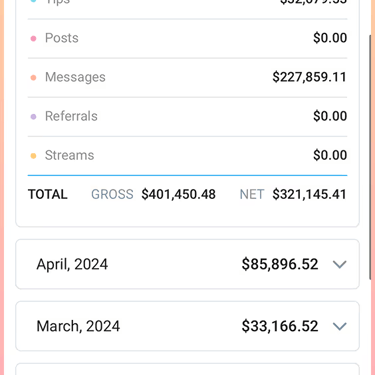
Task: Click the Messages amount $227,859.11
Action: (x=309, y=77)
